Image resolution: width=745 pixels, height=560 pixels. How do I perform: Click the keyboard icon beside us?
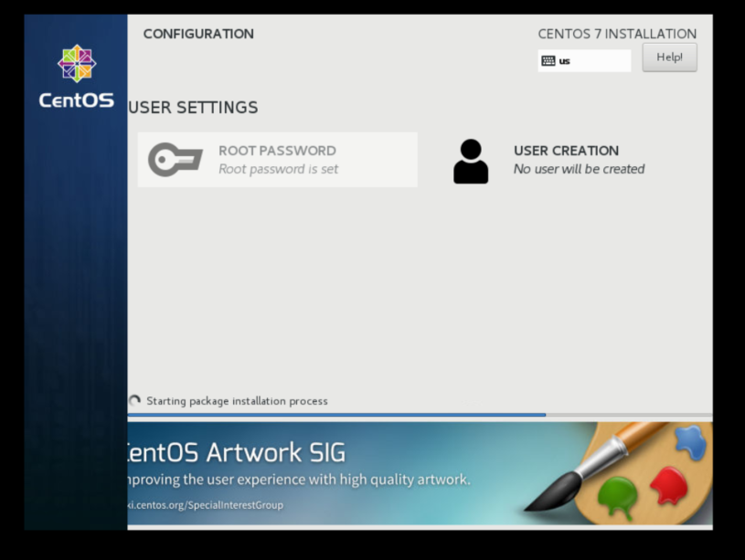548,61
